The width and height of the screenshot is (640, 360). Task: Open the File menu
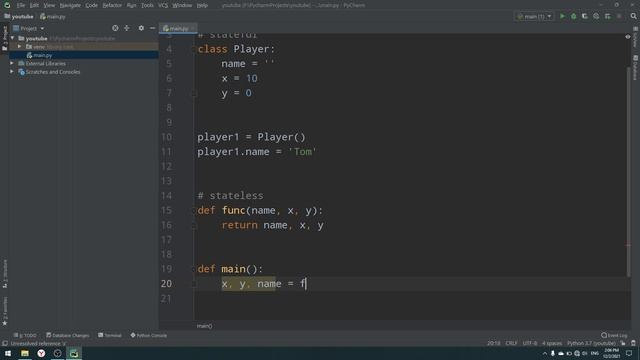coord(21,5)
